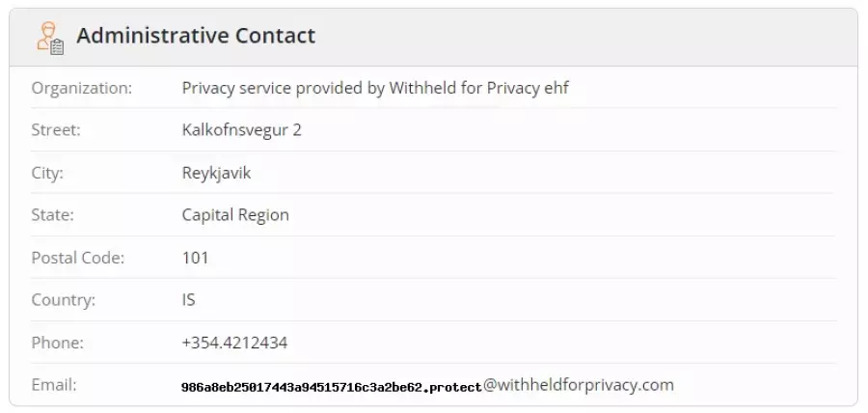Click the Administrative Contact header bar
This screenshot has width=868, height=413.
tap(433, 37)
